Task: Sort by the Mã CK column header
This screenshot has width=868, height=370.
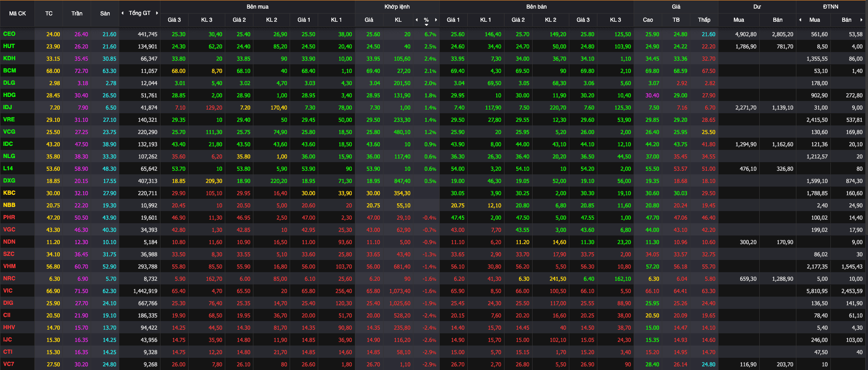Action: click(x=17, y=14)
